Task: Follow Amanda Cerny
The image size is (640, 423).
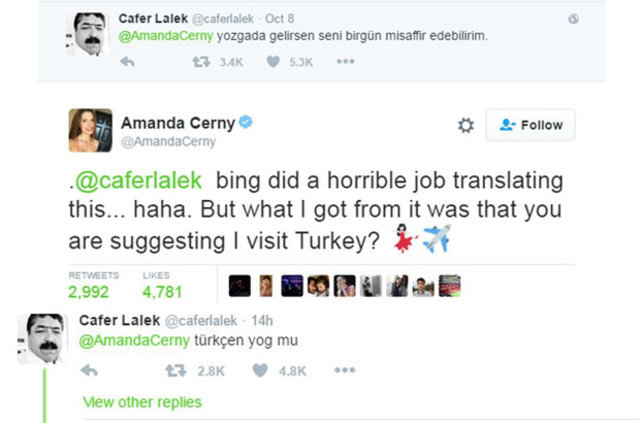Action: (x=531, y=125)
